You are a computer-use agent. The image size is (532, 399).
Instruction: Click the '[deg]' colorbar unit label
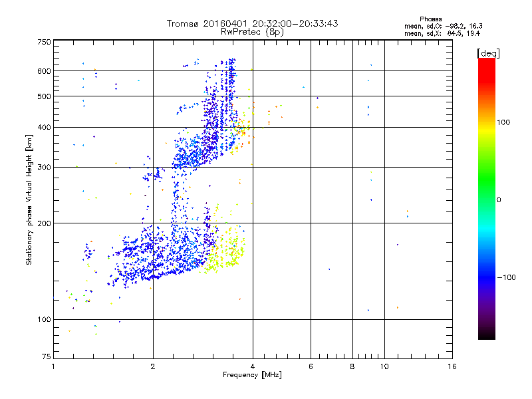pyautogui.click(x=488, y=53)
